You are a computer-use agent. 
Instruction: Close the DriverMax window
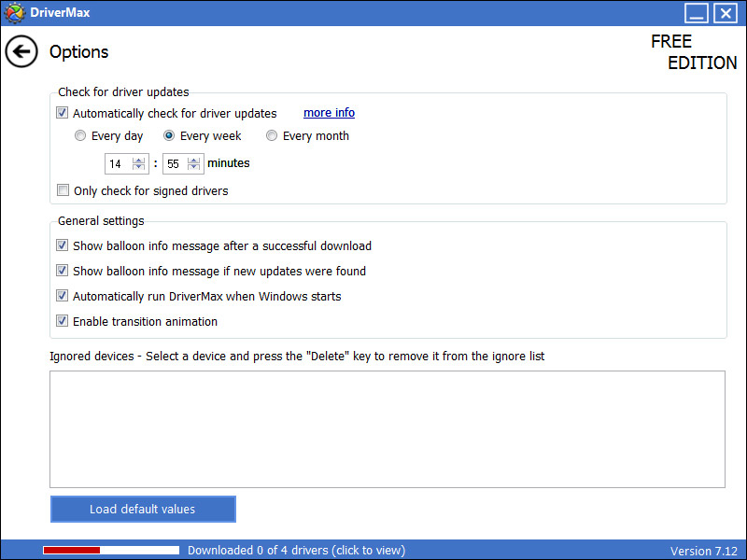[x=726, y=13]
